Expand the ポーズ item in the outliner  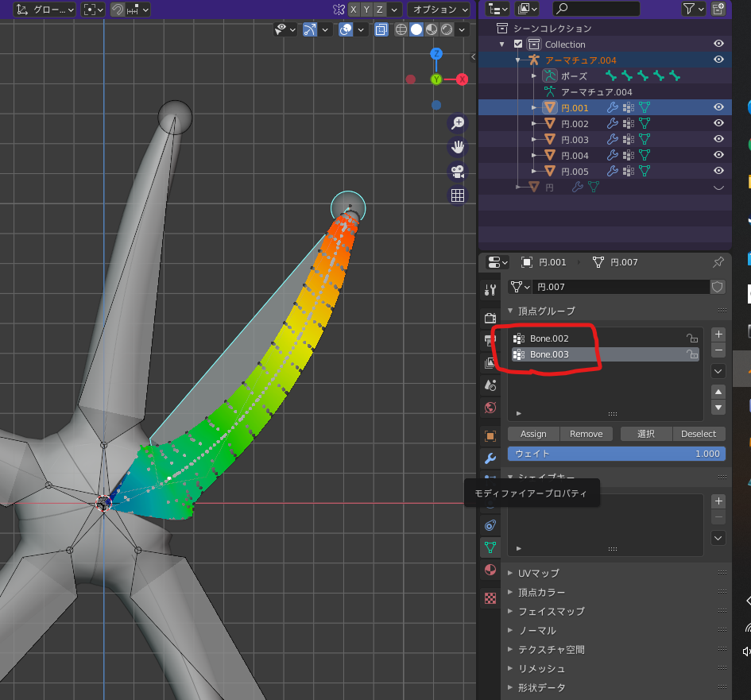tap(533, 76)
